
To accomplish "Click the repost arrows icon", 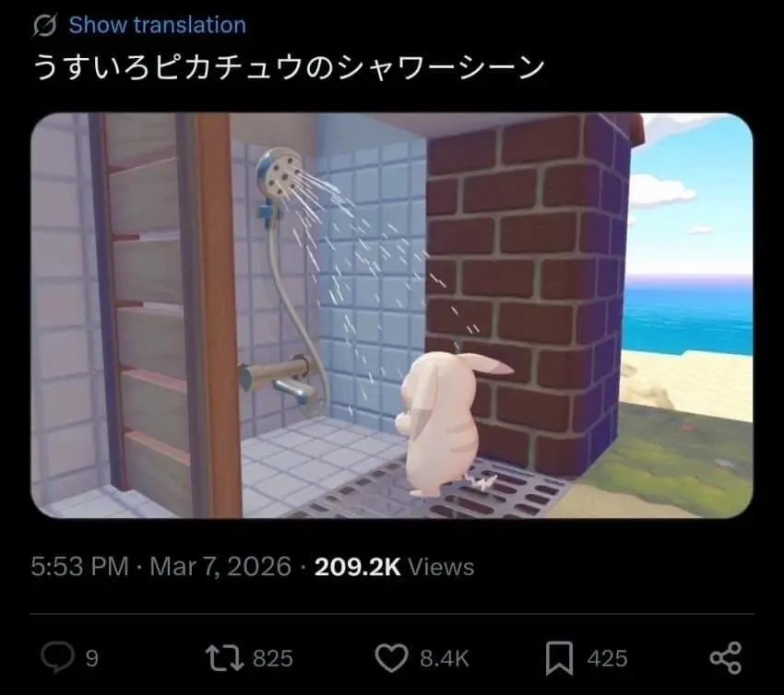I will click(224, 657).
